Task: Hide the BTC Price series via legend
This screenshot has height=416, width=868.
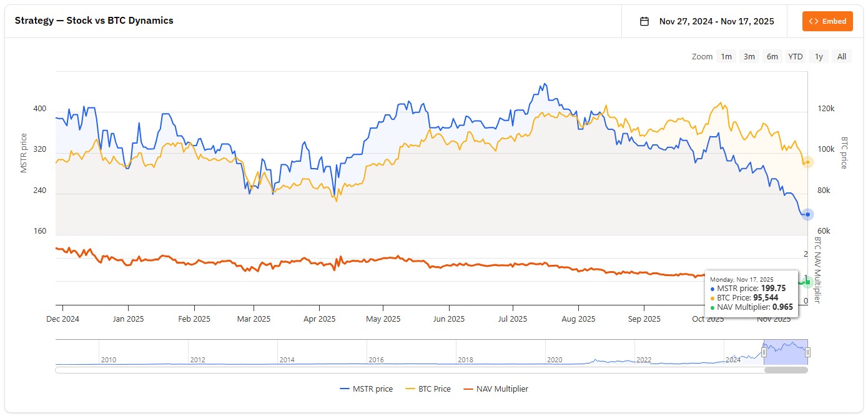Action: point(428,389)
